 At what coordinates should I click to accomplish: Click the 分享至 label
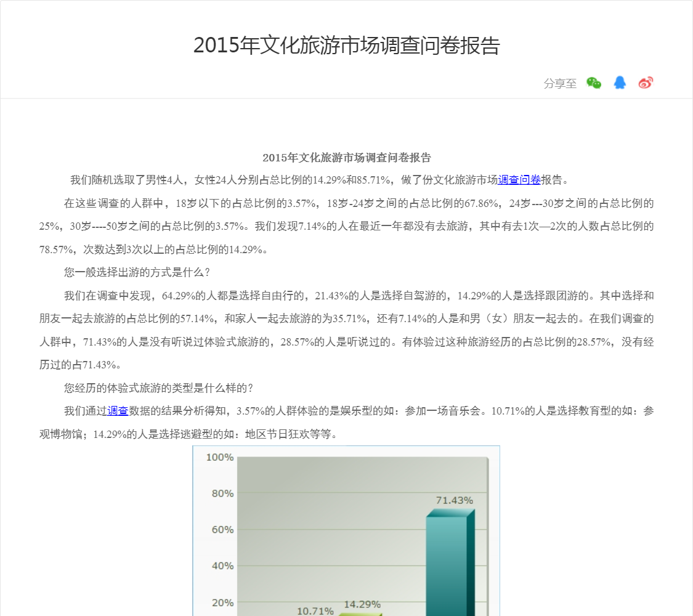tap(560, 84)
